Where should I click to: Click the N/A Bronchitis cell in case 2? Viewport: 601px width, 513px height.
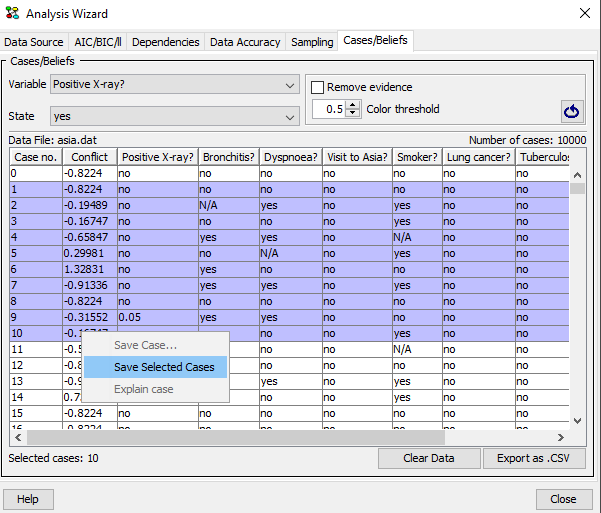[x=229, y=205]
